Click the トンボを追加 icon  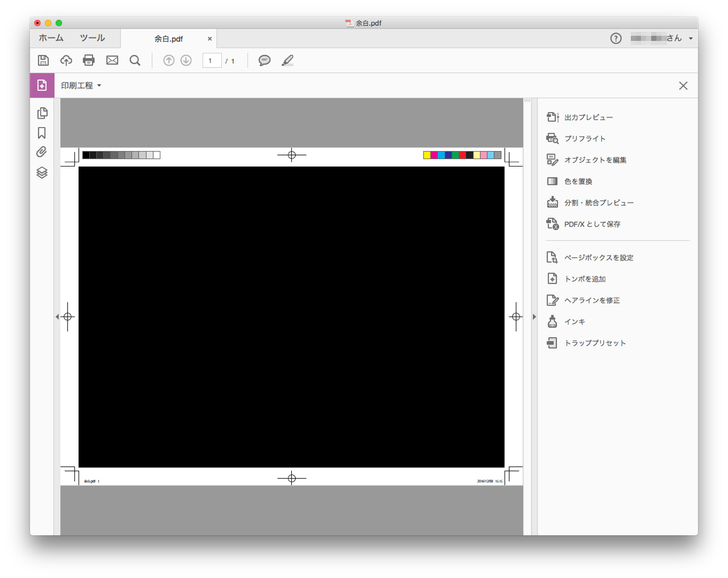pos(552,278)
